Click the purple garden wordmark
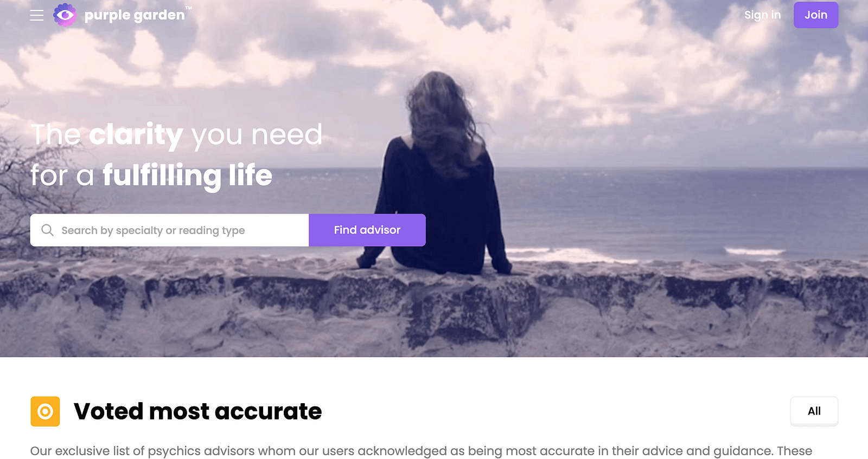Viewport: 868px width, 459px height. click(135, 16)
